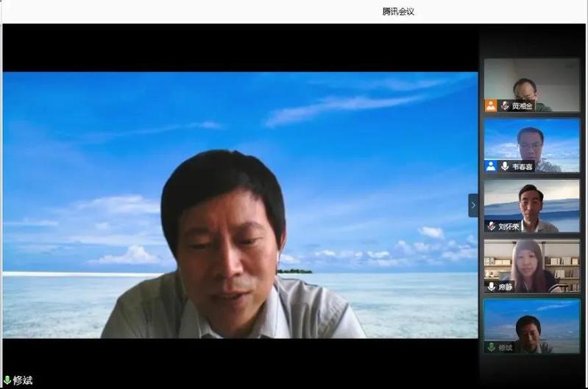Click the main speaker video area
The height and width of the screenshot is (389, 588).
point(240,205)
